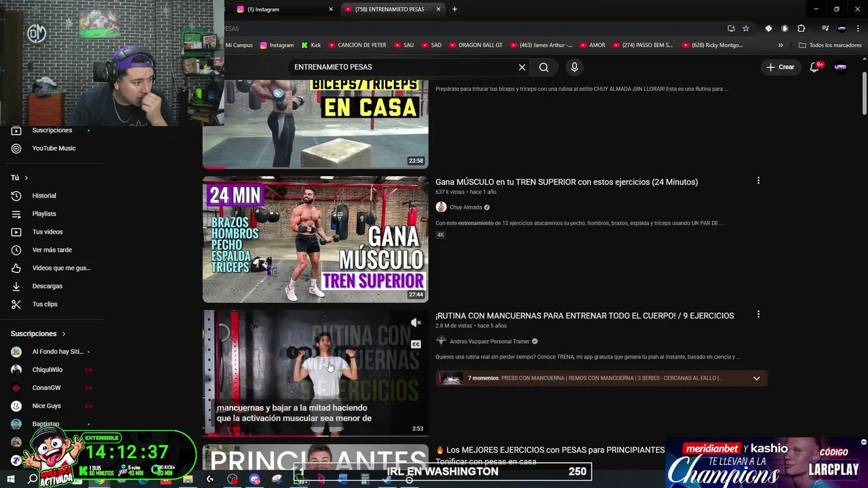Open Andres Vazquez channel avatar

click(441, 341)
